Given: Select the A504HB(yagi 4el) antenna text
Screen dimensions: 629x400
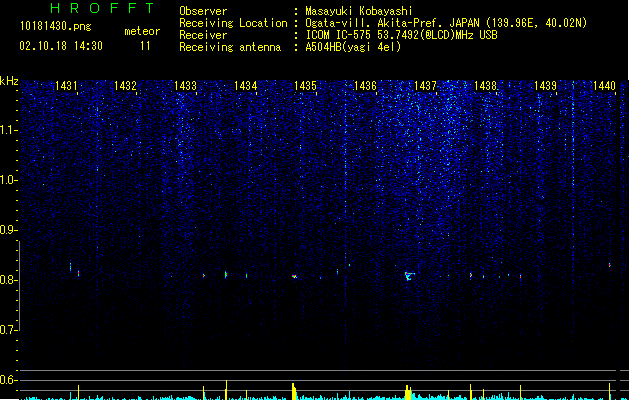Looking at the screenshot, I should point(353,47).
